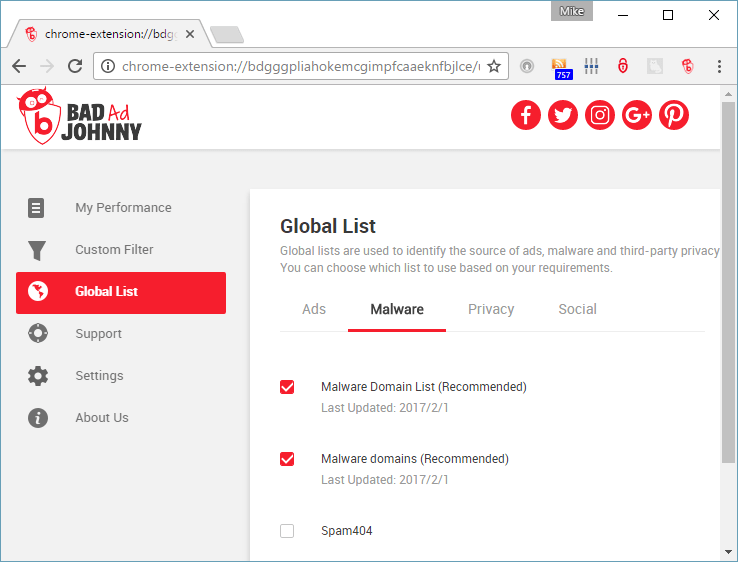Click the Settings gear icon

point(38,376)
